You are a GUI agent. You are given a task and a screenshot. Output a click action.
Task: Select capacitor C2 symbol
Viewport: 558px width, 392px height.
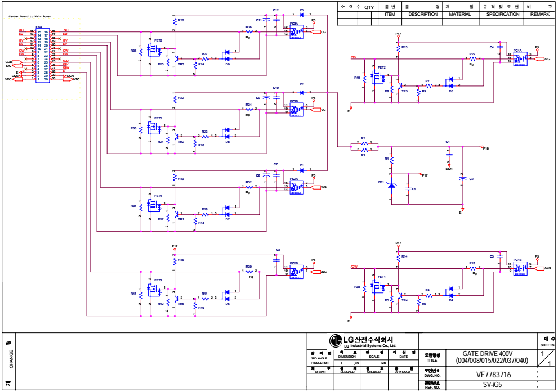(463, 178)
